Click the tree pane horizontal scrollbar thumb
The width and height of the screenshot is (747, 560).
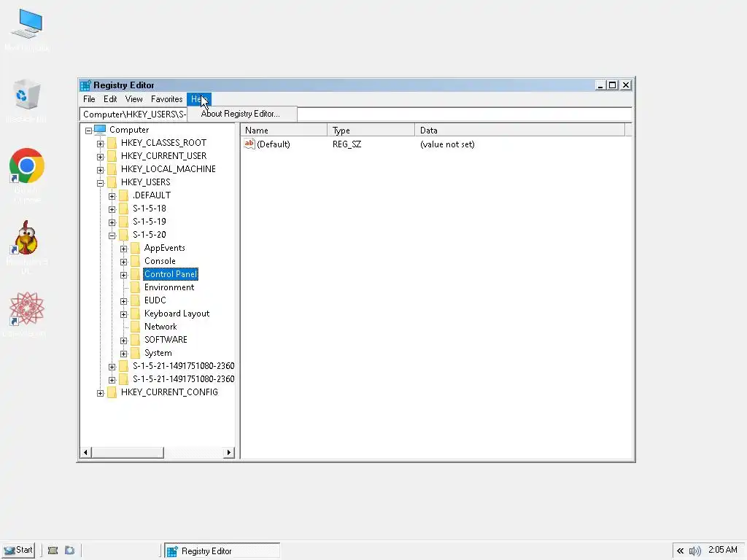tap(128, 452)
